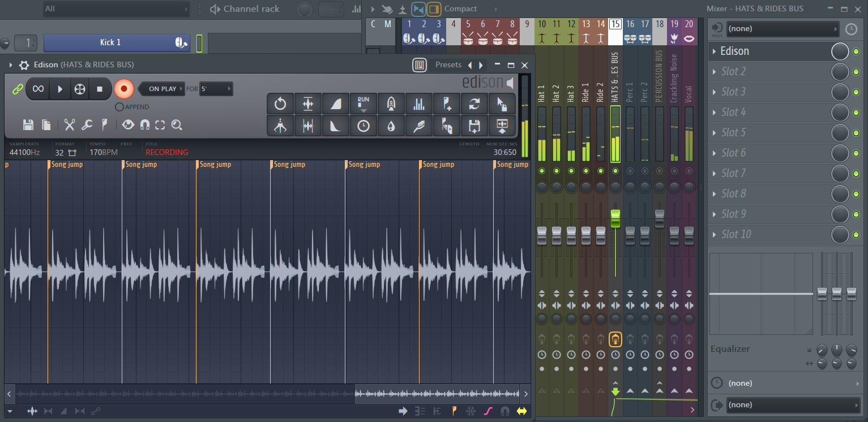Select the Kick 1 channel button
This screenshot has width=868, height=422.
point(117,42)
